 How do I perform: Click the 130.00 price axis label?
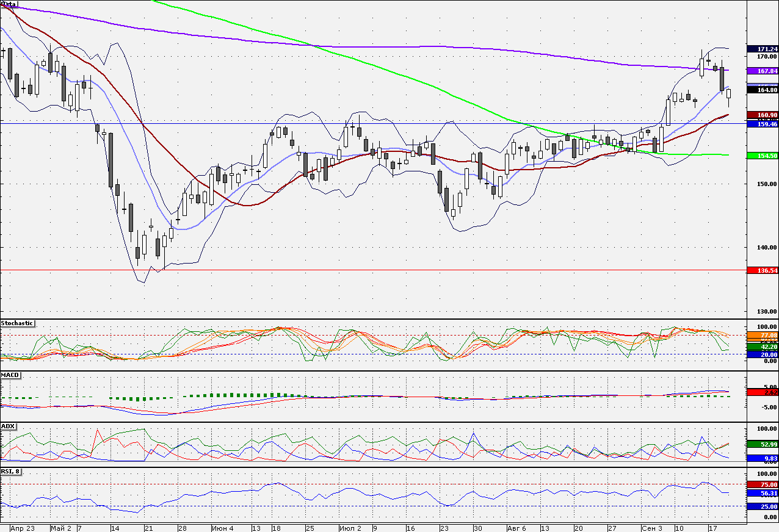(x=767, y=312)
